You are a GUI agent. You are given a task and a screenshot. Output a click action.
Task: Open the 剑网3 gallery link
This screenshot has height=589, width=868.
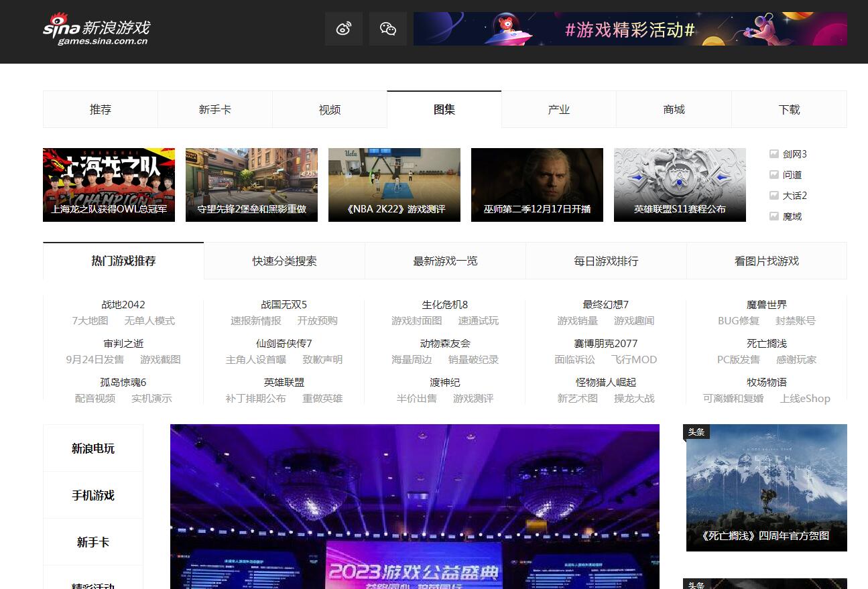point(795,154)
